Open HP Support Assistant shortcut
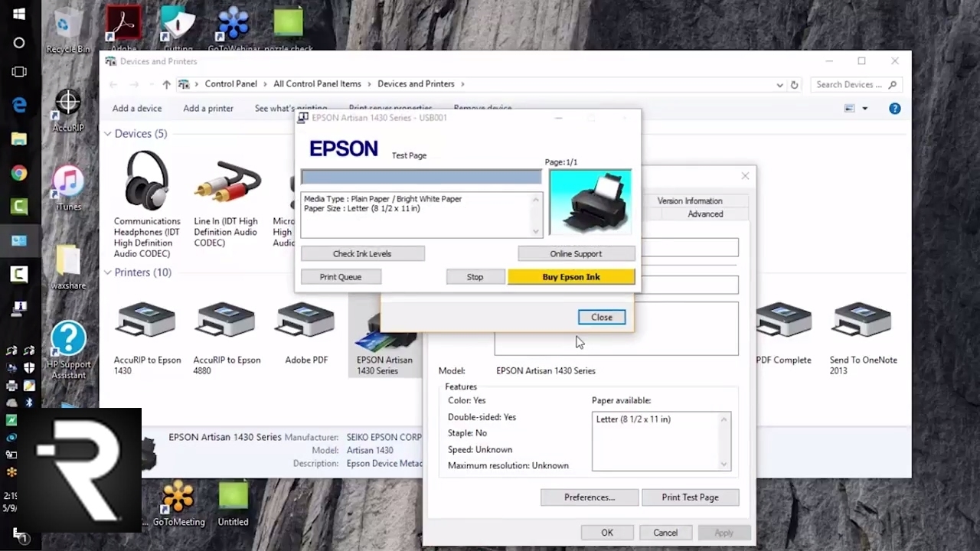980x551 pixels. [68, 350]
